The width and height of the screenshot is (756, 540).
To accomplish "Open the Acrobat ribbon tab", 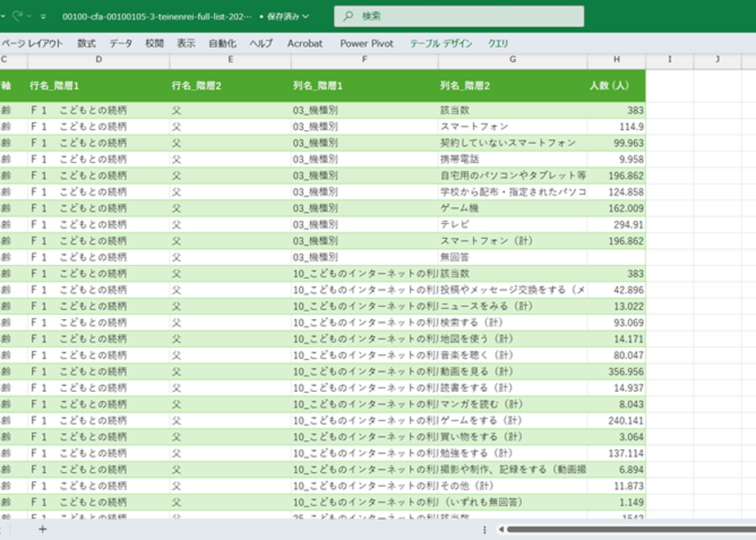I will pyautogui.click(x=304, y=43).
